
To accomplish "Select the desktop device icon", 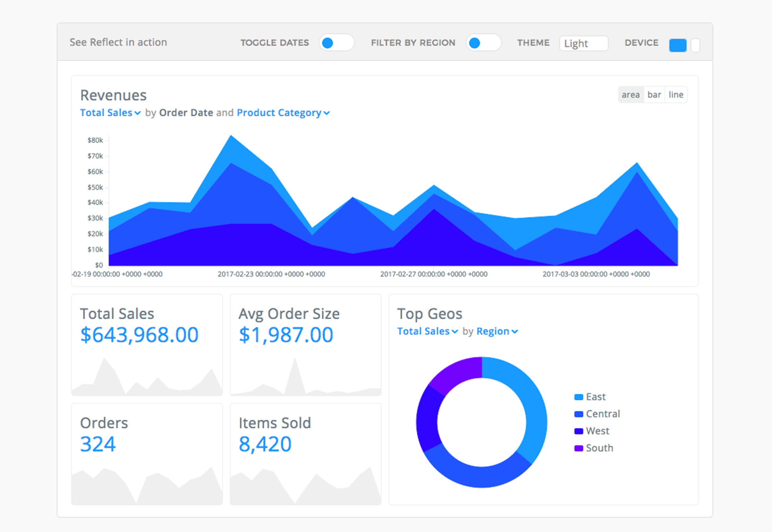I will point(678,45).
